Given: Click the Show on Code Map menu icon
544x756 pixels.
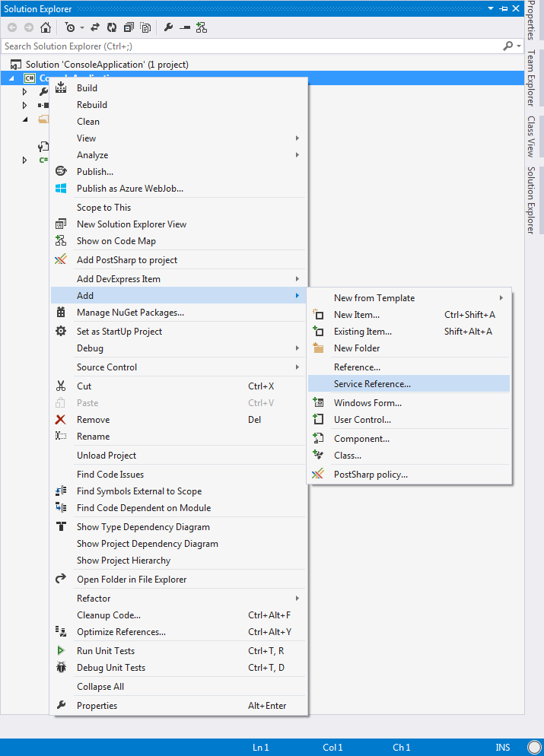Looking at the screenshot, I should [61, 240].
